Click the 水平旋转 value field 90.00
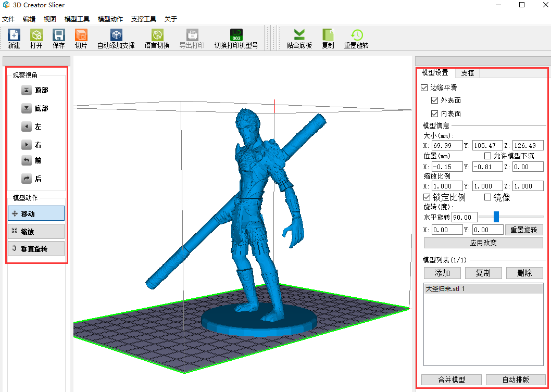Image resolution: width=551 pixels, height=392 pixels. (x=464, y=218)
